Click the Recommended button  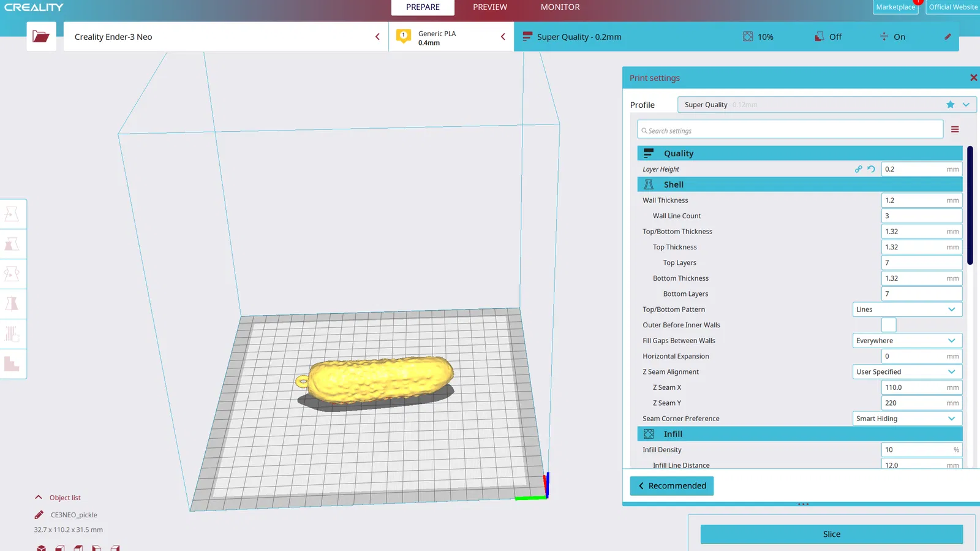pos(672,486)
